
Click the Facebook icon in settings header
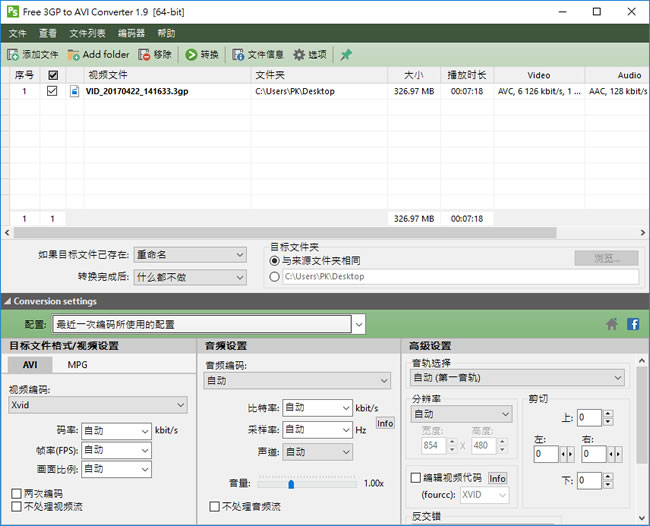coord(633,324)
